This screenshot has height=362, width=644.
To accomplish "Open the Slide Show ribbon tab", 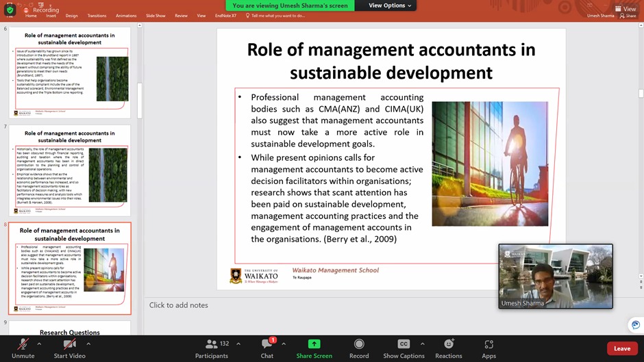I will tap(156, 15).
